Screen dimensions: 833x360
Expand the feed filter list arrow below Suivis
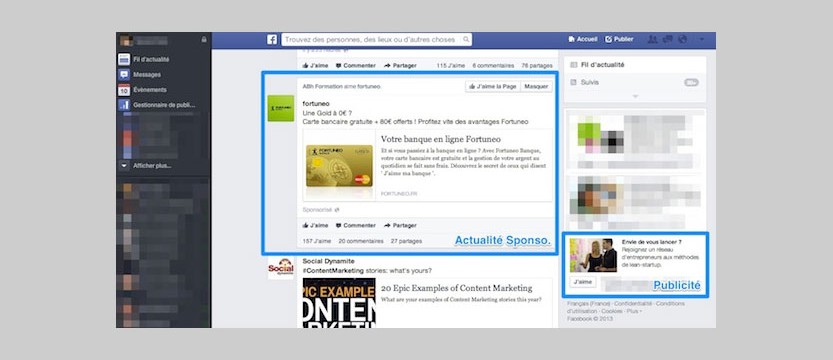pos(635,96)
